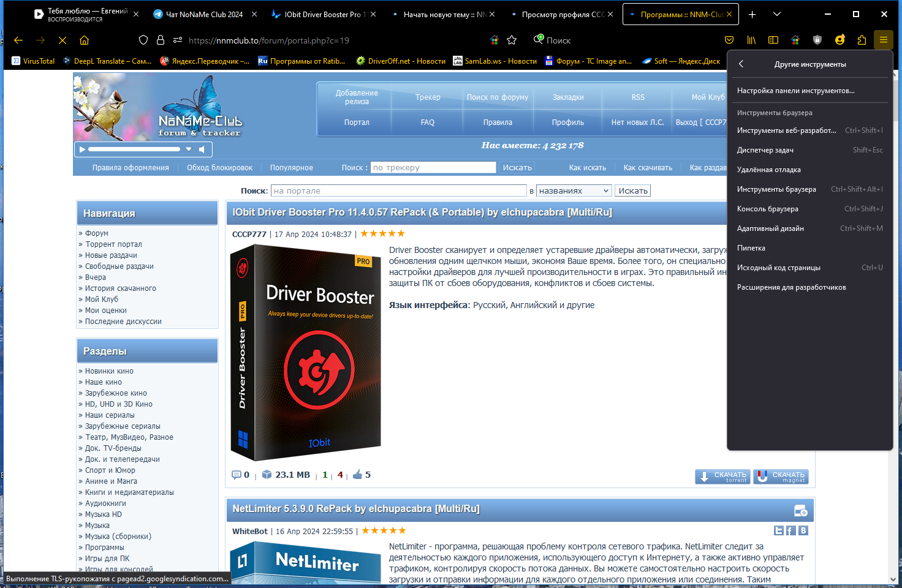Click 'Искать' button next to portal search
This screenshot has height=588, width=902.
(x=632, y=190)
